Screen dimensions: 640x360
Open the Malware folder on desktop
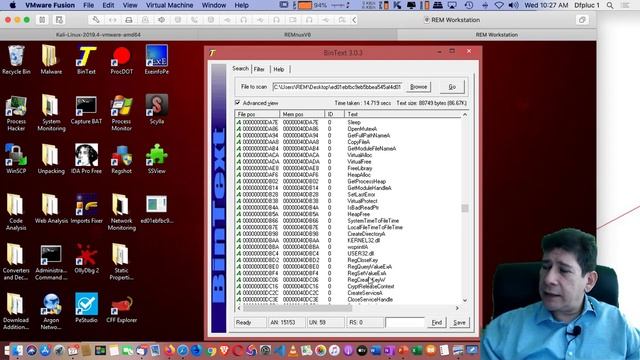pos(51,60)
